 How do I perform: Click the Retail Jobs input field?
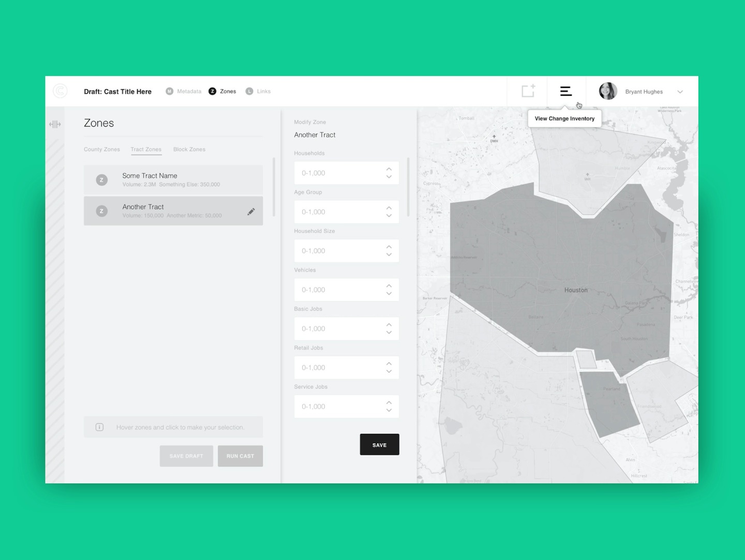[339, 368]
